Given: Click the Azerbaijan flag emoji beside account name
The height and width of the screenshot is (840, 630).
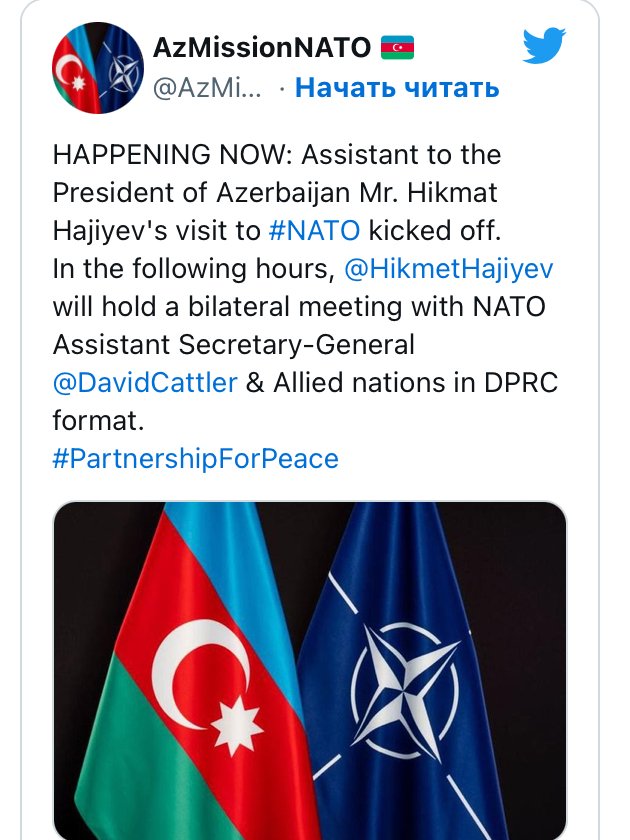Looking at the screenshot, I should point(398,46).
